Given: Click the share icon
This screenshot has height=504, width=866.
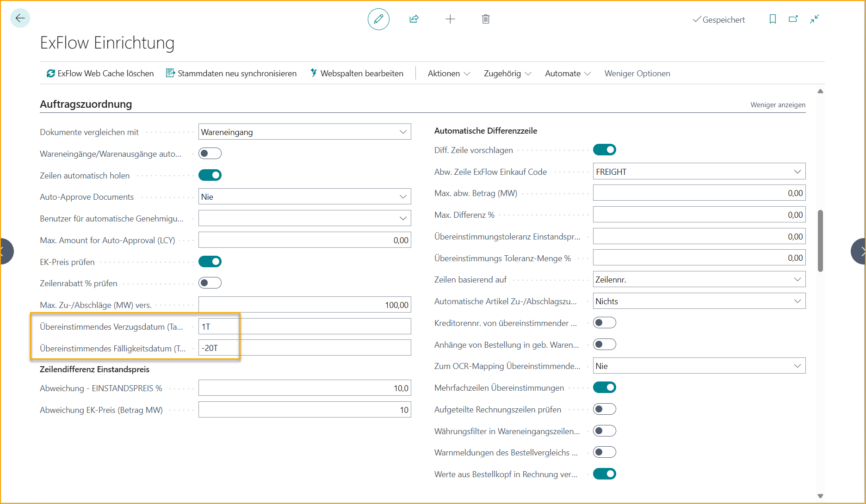Looking at the screenshot, I should click(414, 19).
